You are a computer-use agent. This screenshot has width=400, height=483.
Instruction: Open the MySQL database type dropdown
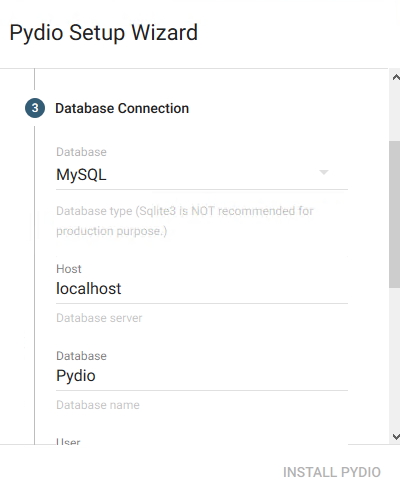(x=202, y=175)
